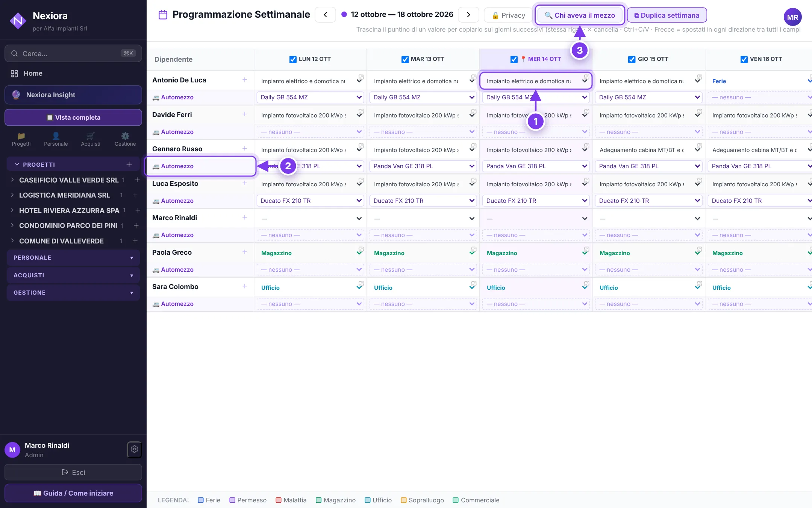Screen dimensions: 812x508
Task: Toggle the GIO 15 OTT checkbox
Action: (x=632, y=59)
